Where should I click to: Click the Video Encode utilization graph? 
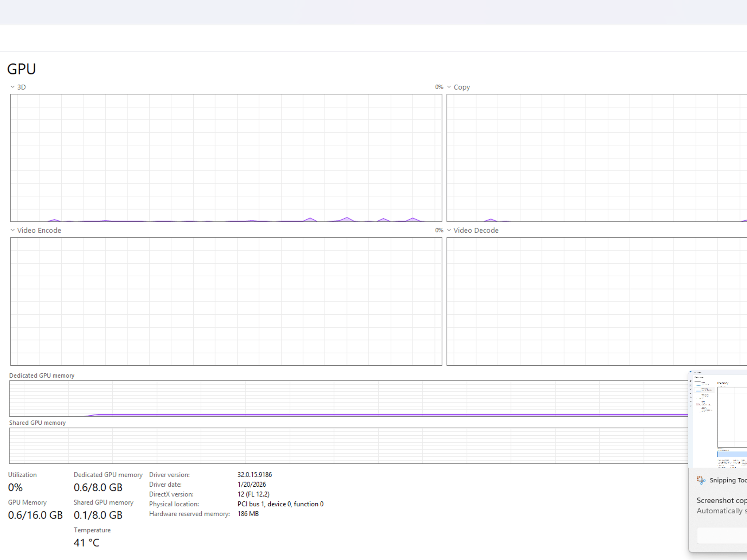point(226,301)
